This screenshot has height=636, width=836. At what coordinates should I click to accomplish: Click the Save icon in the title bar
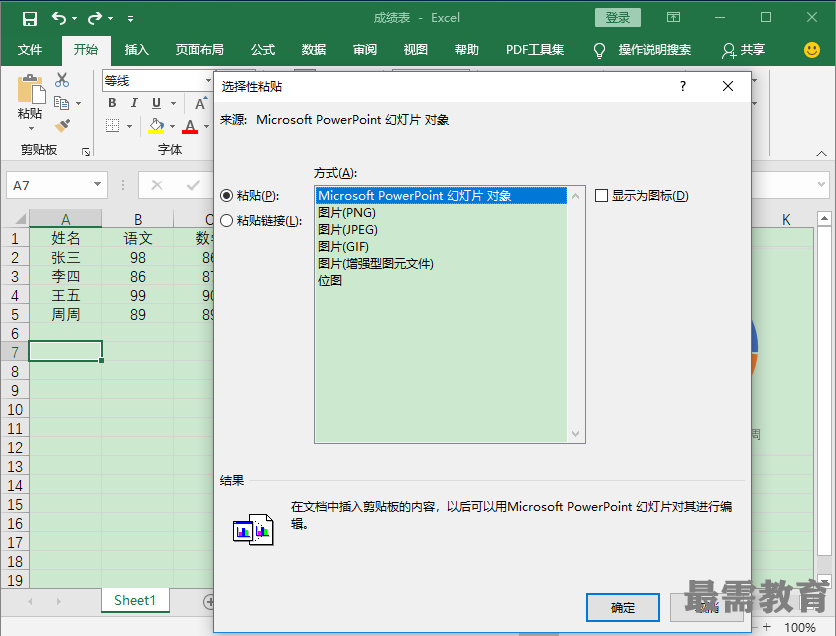30,19
